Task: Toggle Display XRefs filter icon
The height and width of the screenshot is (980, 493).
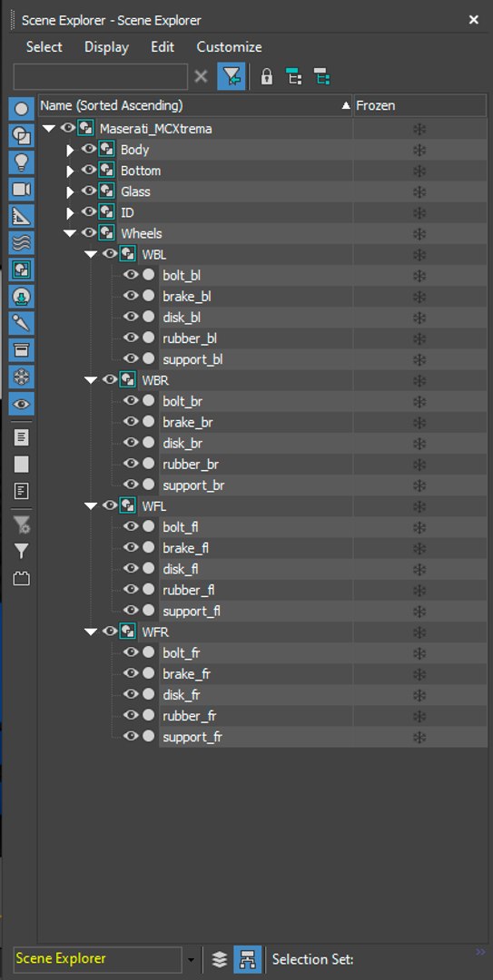Action: pos(21,297)
